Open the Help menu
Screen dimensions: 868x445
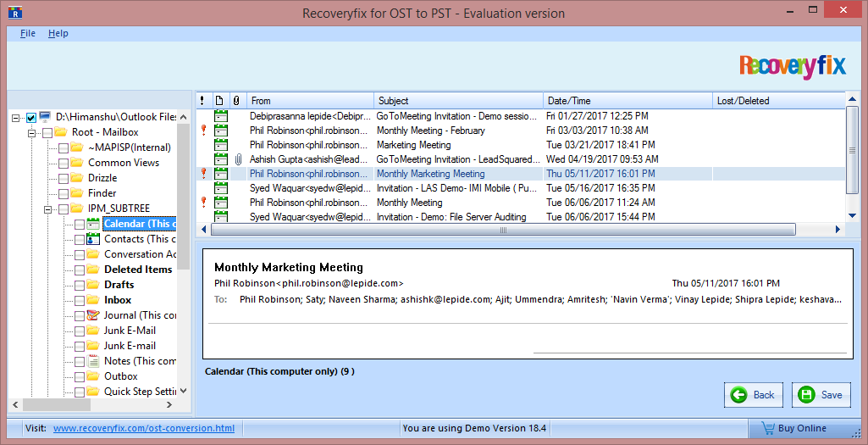coord(58,33)
